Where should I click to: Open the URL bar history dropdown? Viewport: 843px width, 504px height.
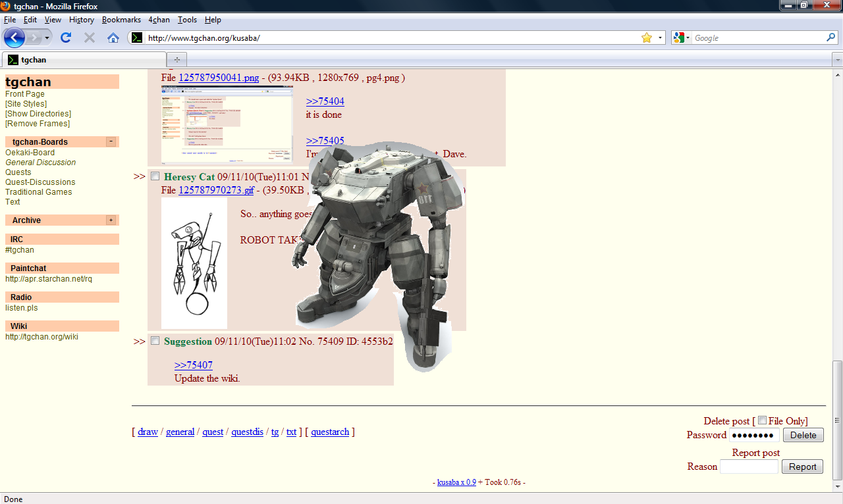pyautogui.click(x=660, y=38)
